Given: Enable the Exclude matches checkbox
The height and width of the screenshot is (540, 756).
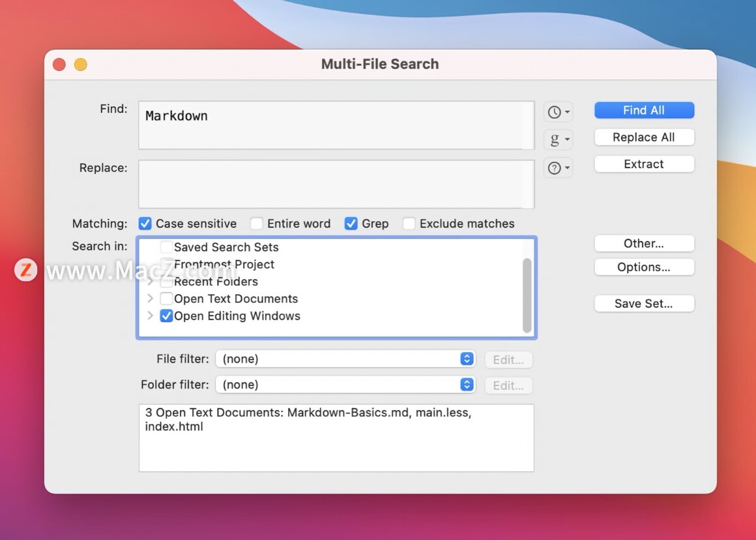Looking at the screenshot, I should pyautogui.click(x=409, y=224).
